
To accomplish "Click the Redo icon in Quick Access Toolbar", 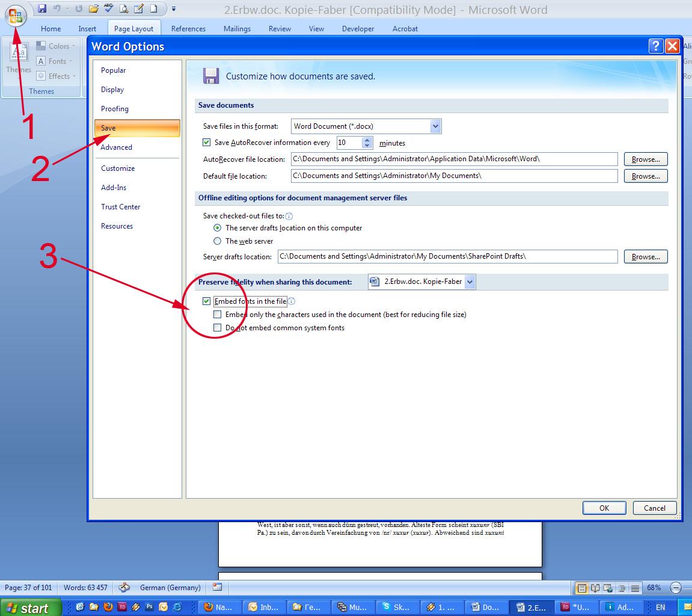I will (x=79, y=8).
